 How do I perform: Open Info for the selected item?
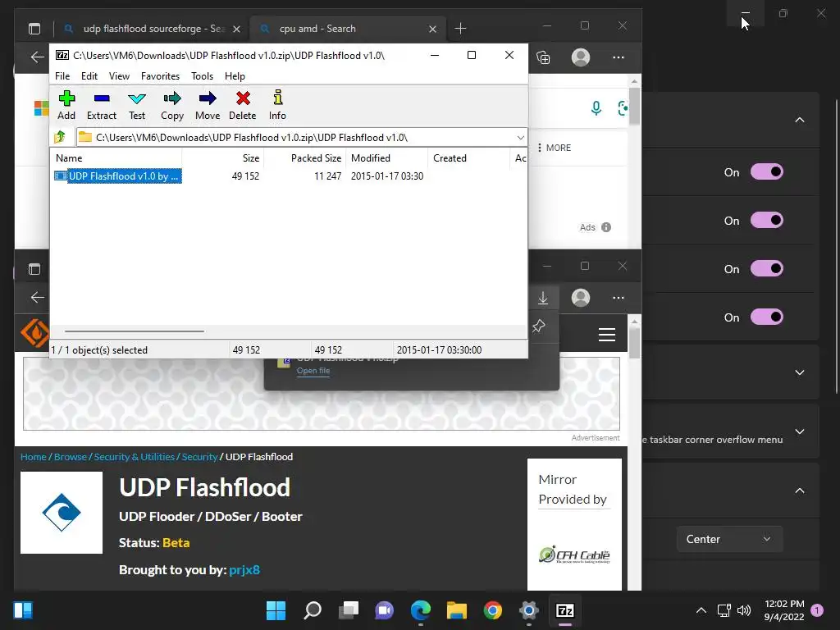coord(277,105)
